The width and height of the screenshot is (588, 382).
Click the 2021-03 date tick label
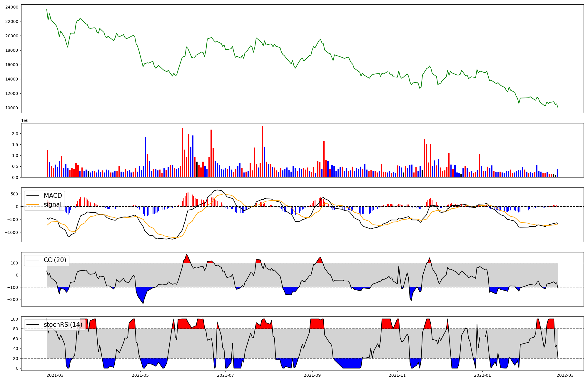point(55,375)
